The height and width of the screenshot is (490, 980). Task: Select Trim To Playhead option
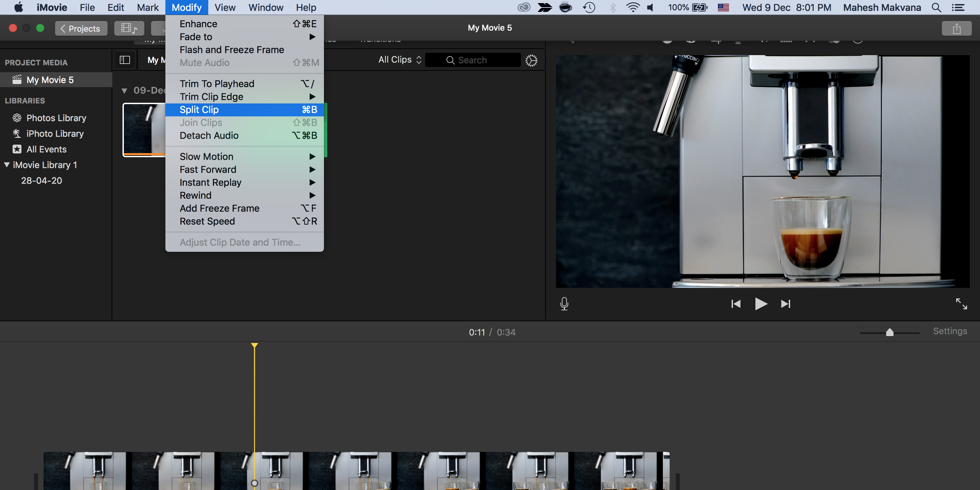click(217, 84)
